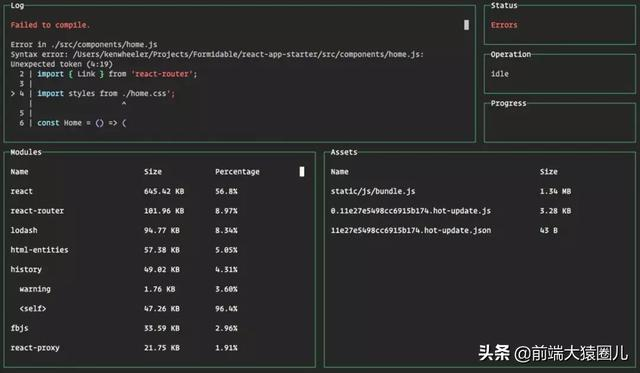Click the '94.77 KB' size value

point(162,231)
